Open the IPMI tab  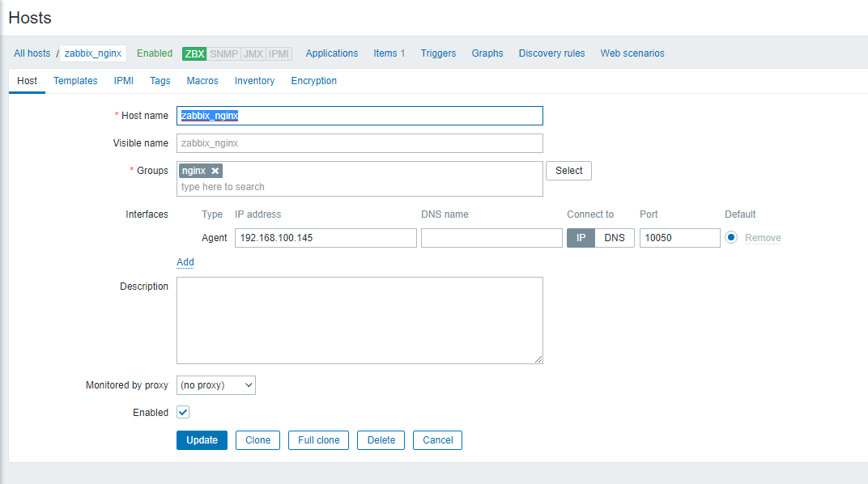click(123, 81)
